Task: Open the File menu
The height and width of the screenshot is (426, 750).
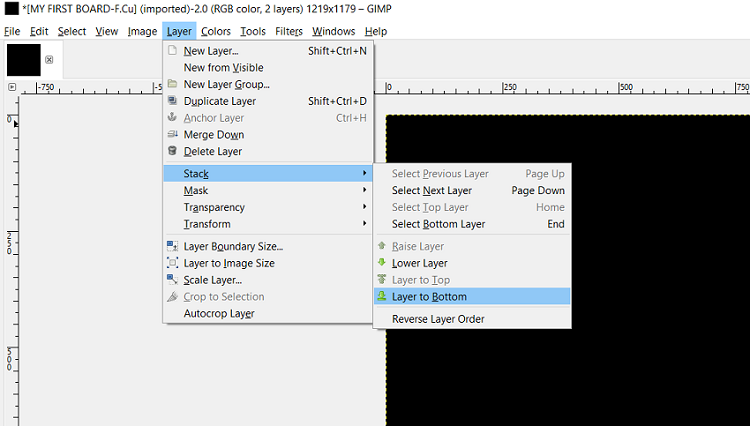Action: [x=12, y=32]
